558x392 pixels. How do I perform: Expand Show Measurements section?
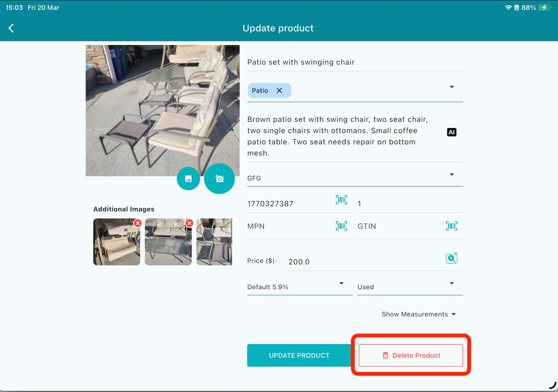pos(418,314)
